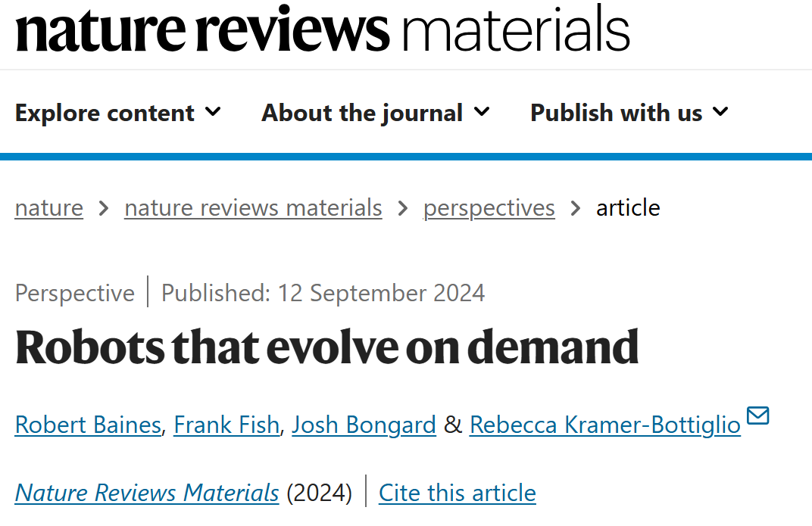
Task: Open the About the journal menu label
Action: (361, 113)
